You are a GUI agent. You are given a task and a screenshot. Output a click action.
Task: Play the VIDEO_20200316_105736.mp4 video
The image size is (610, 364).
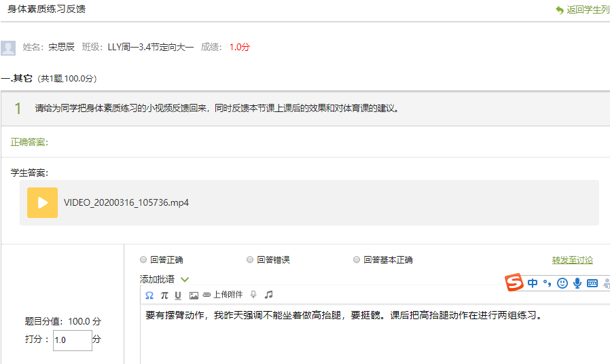point(42,202)
